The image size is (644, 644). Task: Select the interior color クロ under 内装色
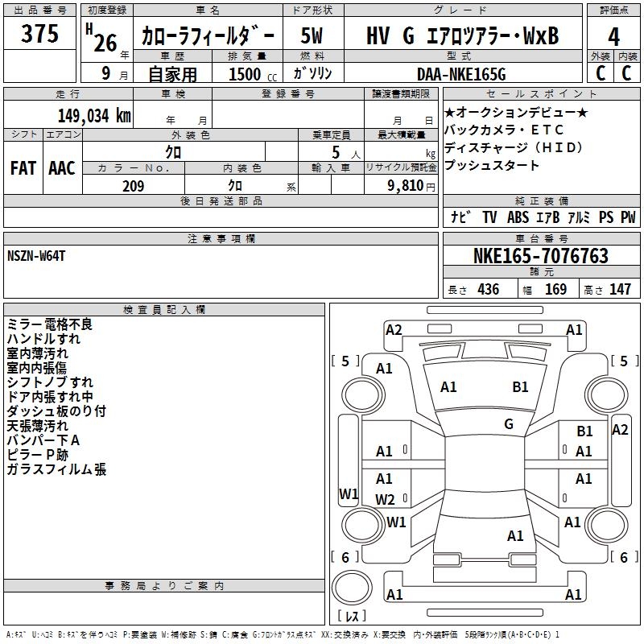point(235,186)
